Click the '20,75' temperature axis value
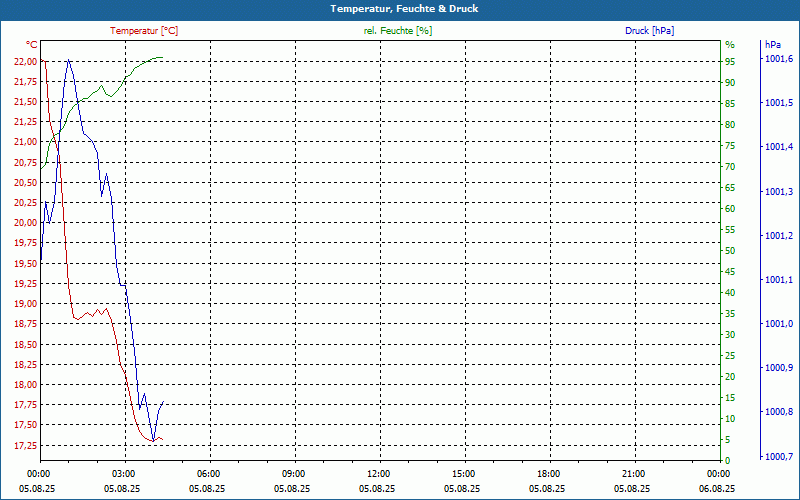800x500 pixels. [x=24, y=162]
